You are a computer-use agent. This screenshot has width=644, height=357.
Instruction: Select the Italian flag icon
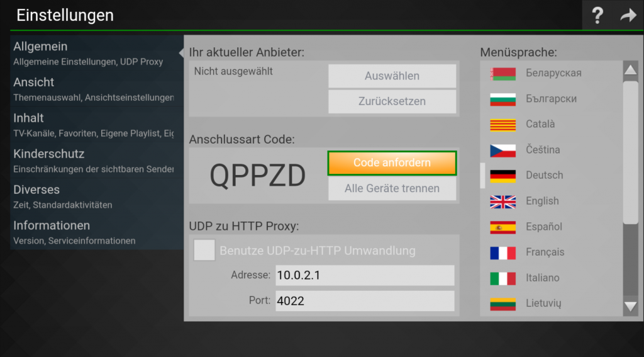tap(502, 278)
